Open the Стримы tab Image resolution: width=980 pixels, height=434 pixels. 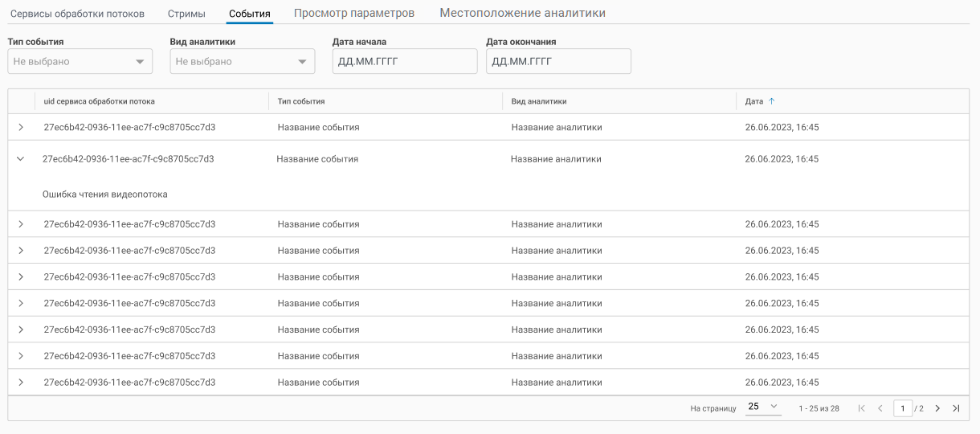[x=186, y=14]
